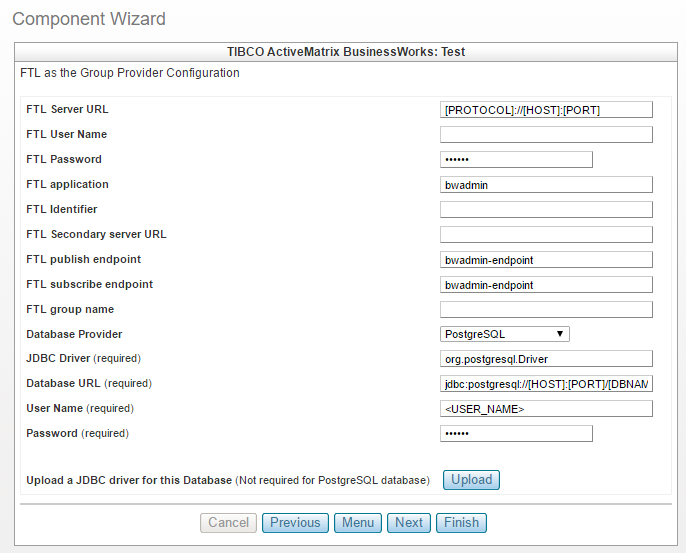Screen dimensions: 686x553
Task: Go to the Next wizard step
Action: coord(409,522)
